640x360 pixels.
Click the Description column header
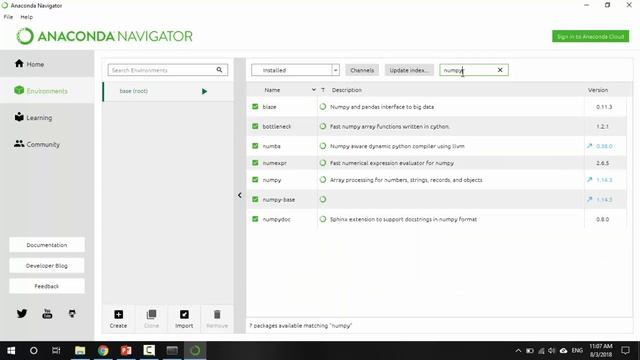tap(347, 90)
